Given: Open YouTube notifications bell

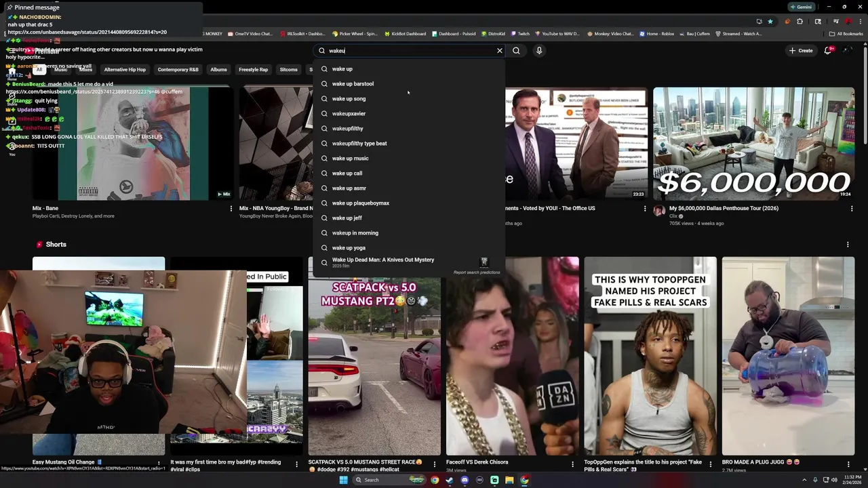Looking at the screenshot, I should tap(828, 51).
